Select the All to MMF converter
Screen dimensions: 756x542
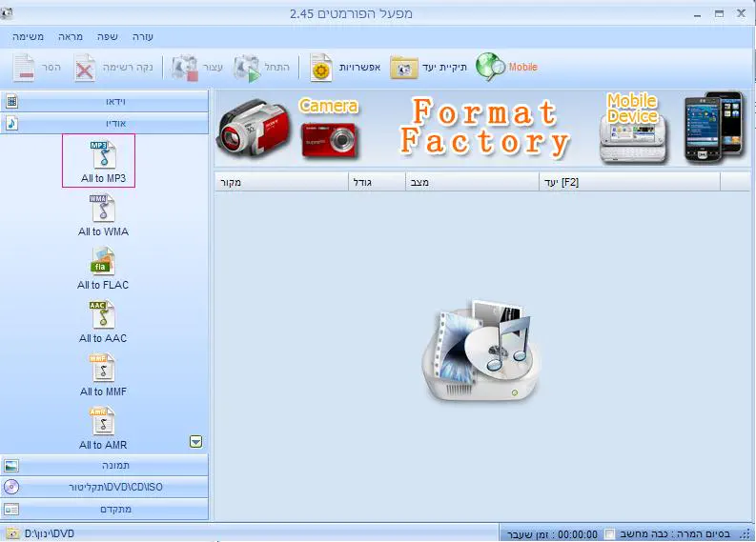tap(103, 373)
